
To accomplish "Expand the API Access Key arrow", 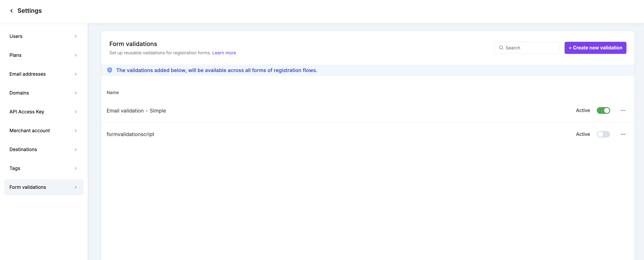I will [76, 112].
